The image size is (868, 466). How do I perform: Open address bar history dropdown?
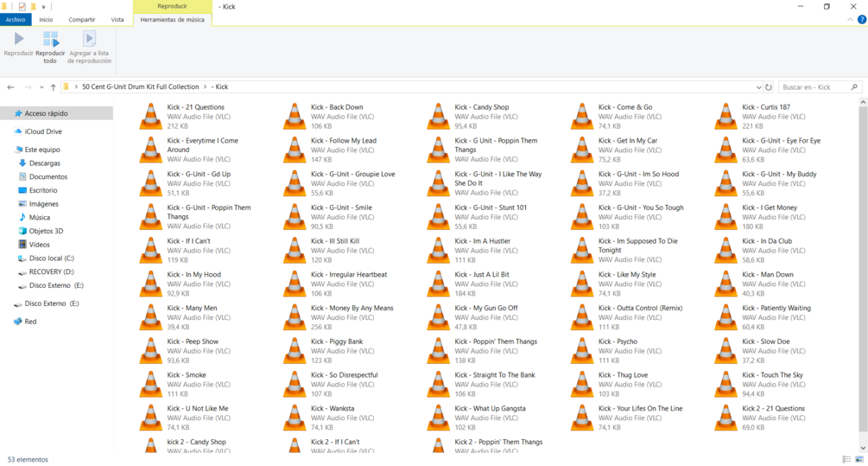pos(758,87)
